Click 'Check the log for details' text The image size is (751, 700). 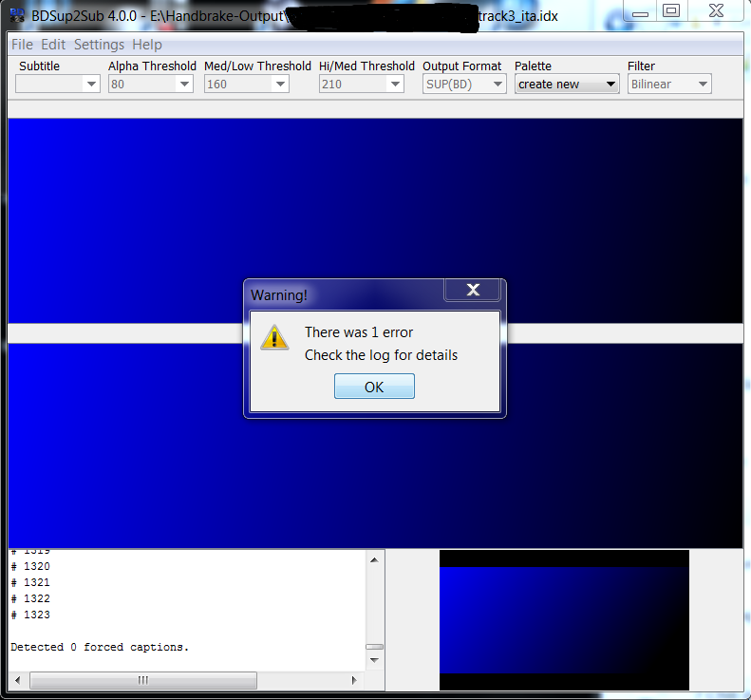click(x=381, y=355)
